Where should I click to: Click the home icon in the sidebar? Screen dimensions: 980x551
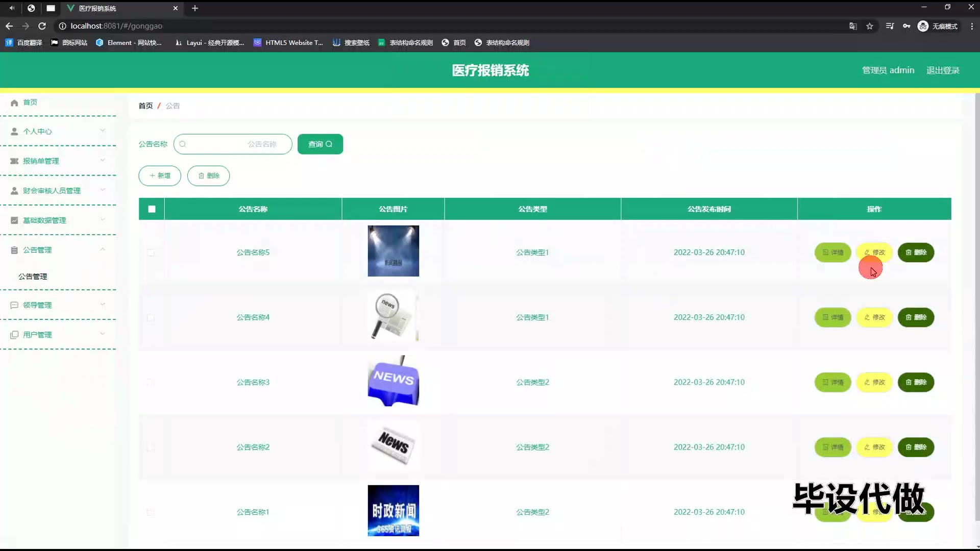pos(14,103)
